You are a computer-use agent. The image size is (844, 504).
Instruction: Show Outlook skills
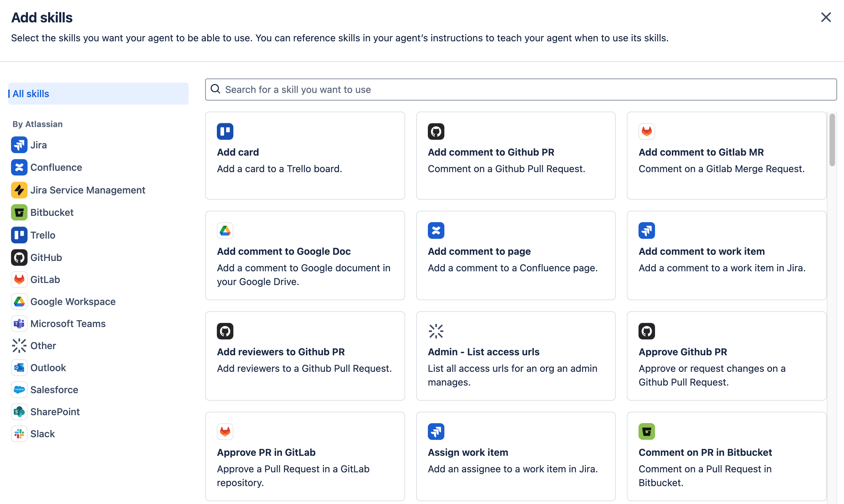point(48,368)
